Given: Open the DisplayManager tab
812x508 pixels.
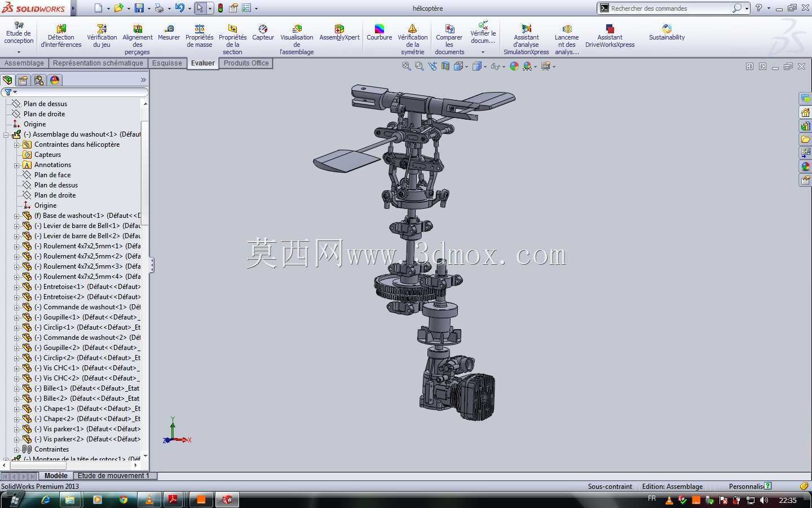Looking at the screenshot, I should [x=55, y=80].
